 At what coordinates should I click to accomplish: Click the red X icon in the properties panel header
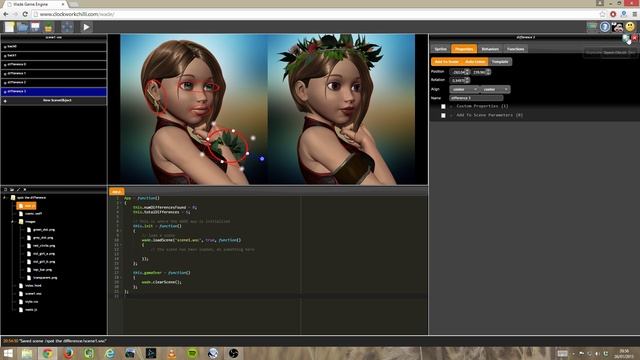[634, 38]
